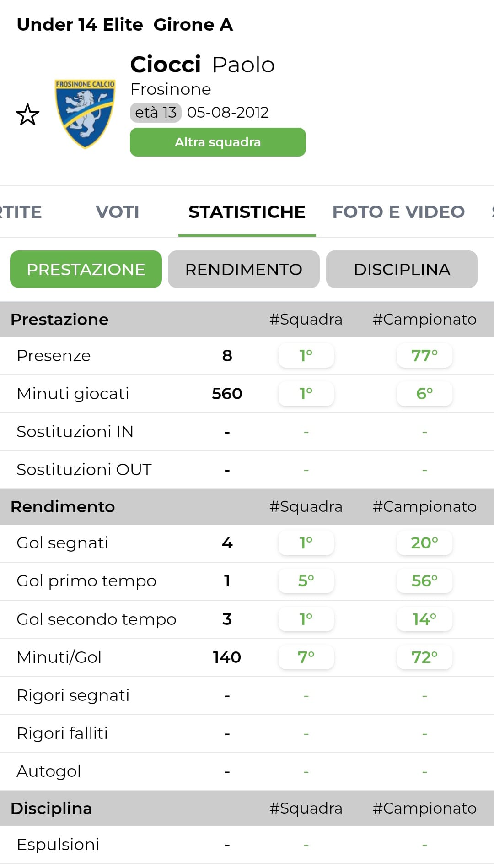
Task: Show the DISCIPLINA statistics filter
Action: (x=402, y=270)
